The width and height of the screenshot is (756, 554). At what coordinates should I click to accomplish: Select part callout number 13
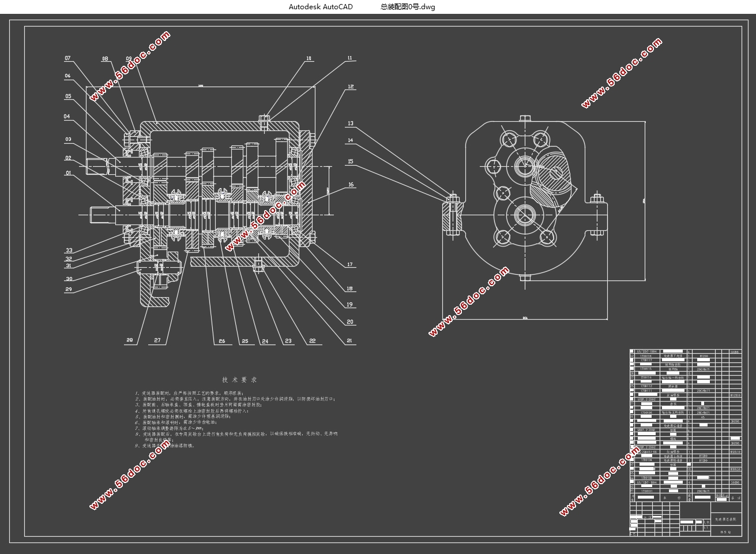click(351, 123)
